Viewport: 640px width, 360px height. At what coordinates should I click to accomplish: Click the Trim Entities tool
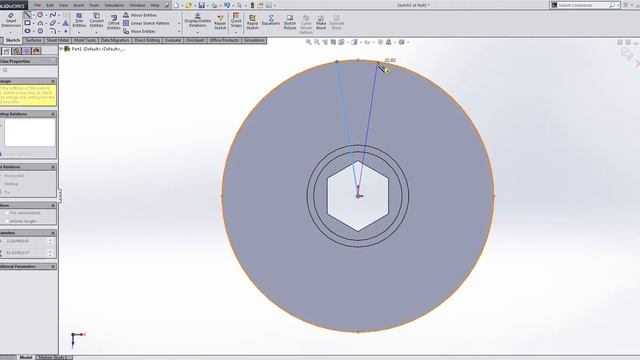pos(79,20)
